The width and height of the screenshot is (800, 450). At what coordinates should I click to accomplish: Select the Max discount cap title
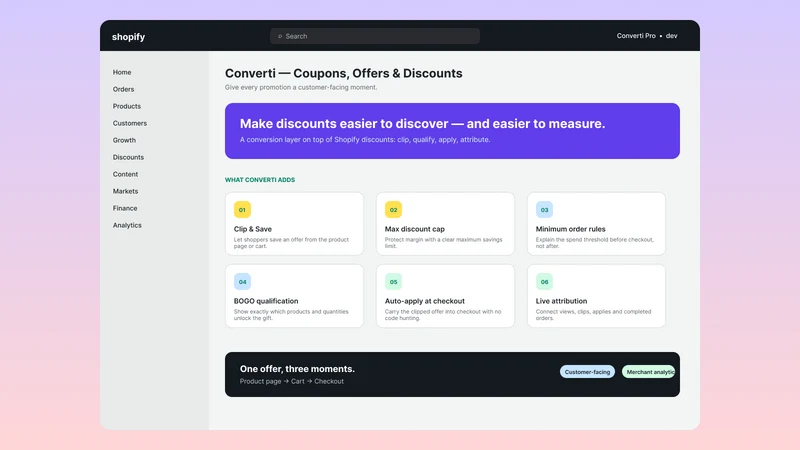[x=414, y=229]
